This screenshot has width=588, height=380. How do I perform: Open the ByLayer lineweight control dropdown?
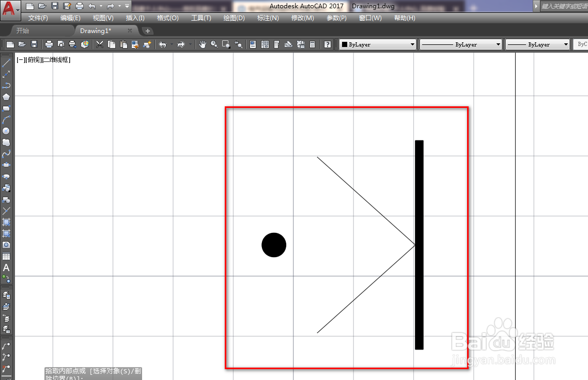[566, 44]
